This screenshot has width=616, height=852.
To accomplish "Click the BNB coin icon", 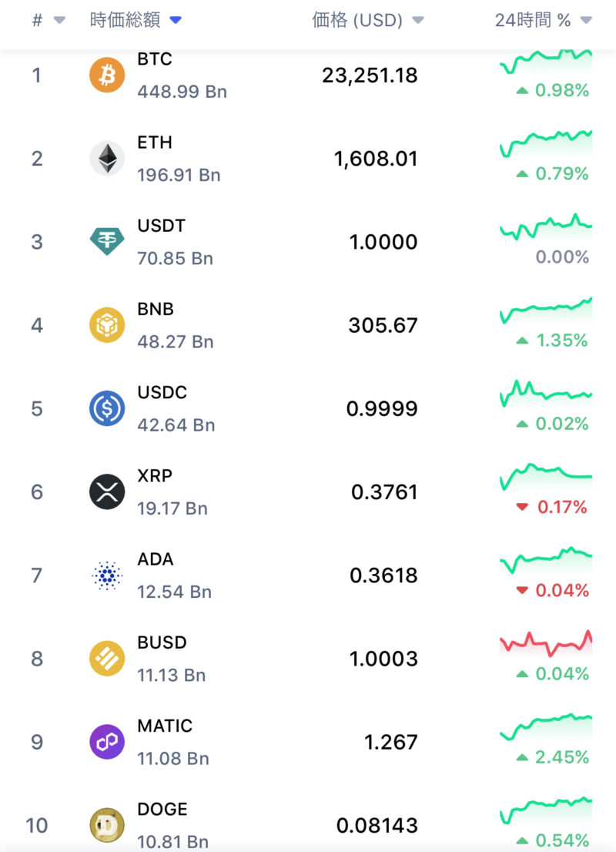I will 107,325.
